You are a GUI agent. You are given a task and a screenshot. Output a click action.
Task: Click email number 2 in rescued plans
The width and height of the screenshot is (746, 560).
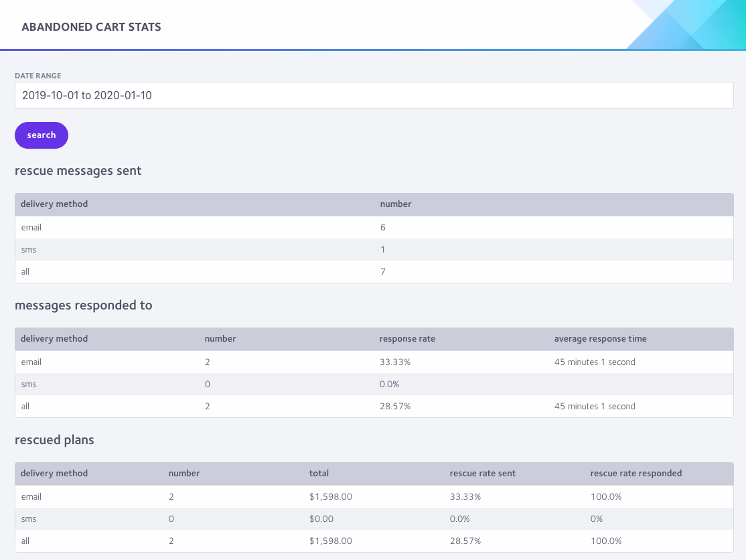(x=171, y=497)
